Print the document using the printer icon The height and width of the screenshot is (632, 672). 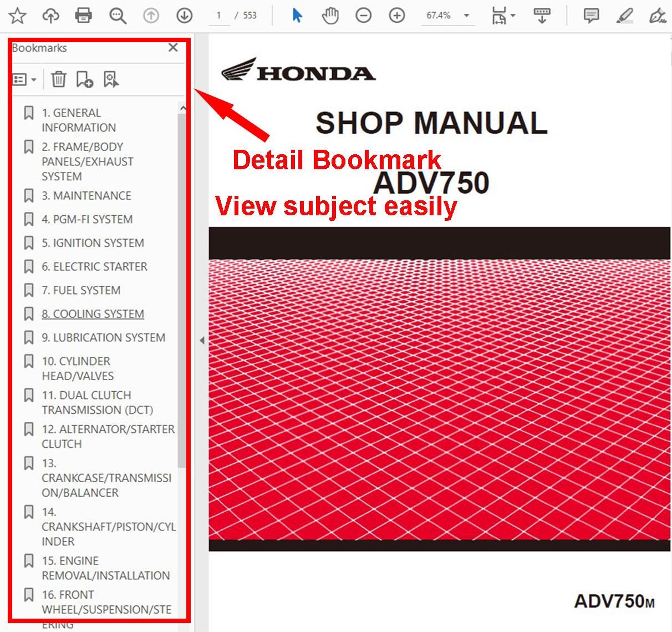(x=84, y=16)
